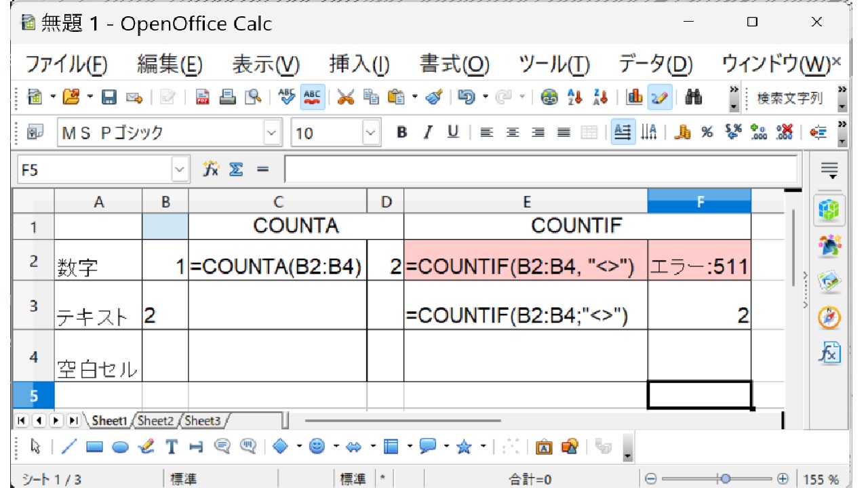Click the Function equals sign button
This screenshot has width=868, height=488.
[262, 169]
